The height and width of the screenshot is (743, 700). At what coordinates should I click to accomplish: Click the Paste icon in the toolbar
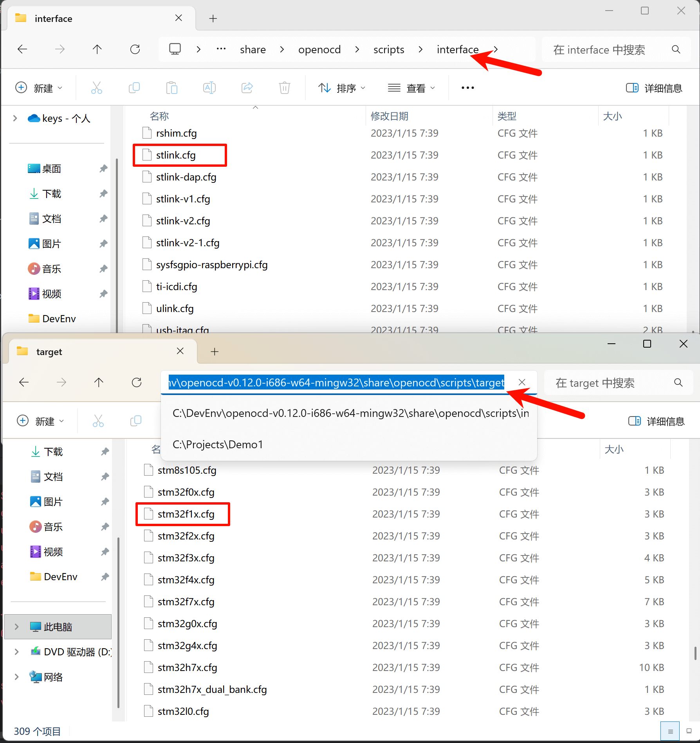pos(171,88)
